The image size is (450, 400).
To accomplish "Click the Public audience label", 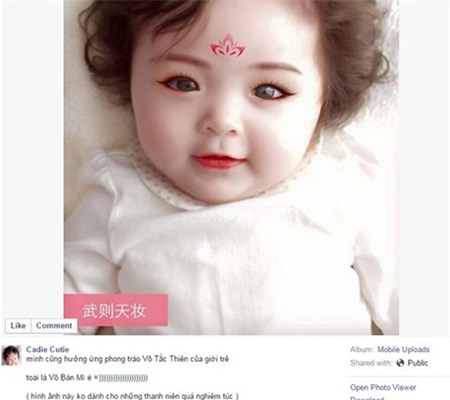I will [418, 363].
